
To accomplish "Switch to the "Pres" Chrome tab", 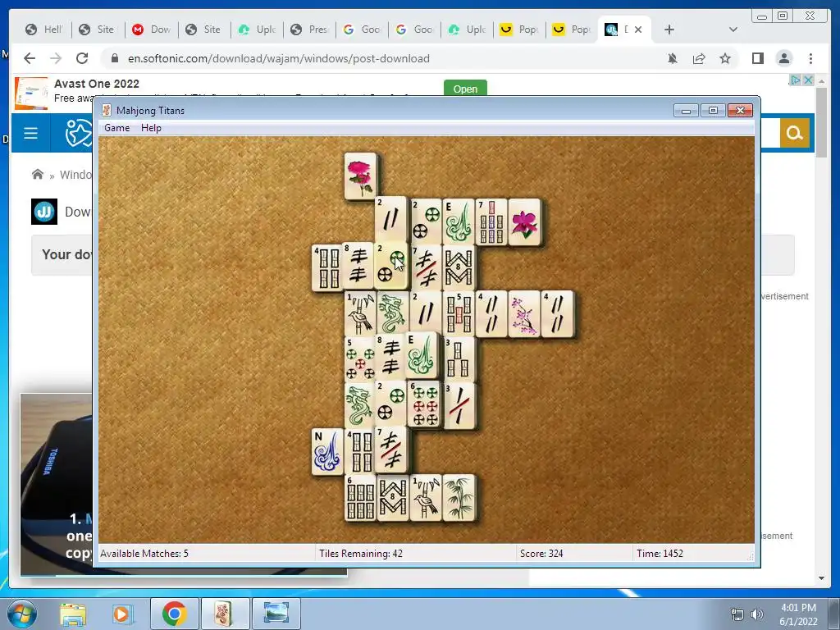I will tap(309, 30).
